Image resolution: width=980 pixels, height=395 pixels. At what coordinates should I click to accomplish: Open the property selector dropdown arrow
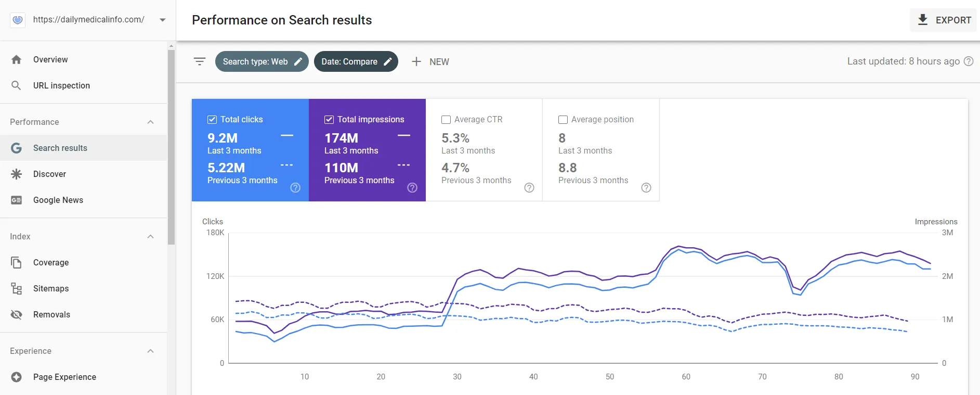tap(163, 20)
